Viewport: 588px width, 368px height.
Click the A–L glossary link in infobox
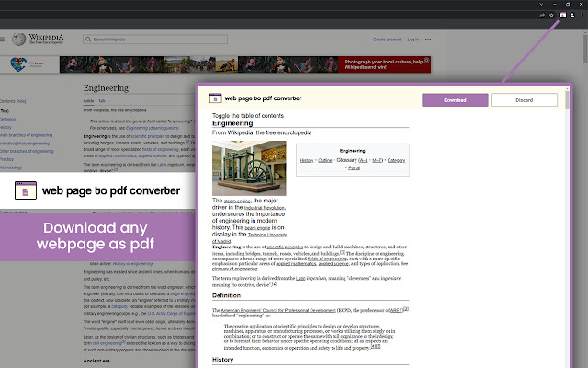tap(364, 160)
